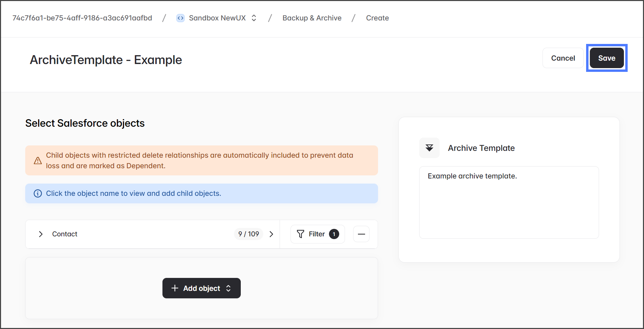644x329 pixels.
Task: Click the info circle icon in blue banner
Action: point(38,193)
